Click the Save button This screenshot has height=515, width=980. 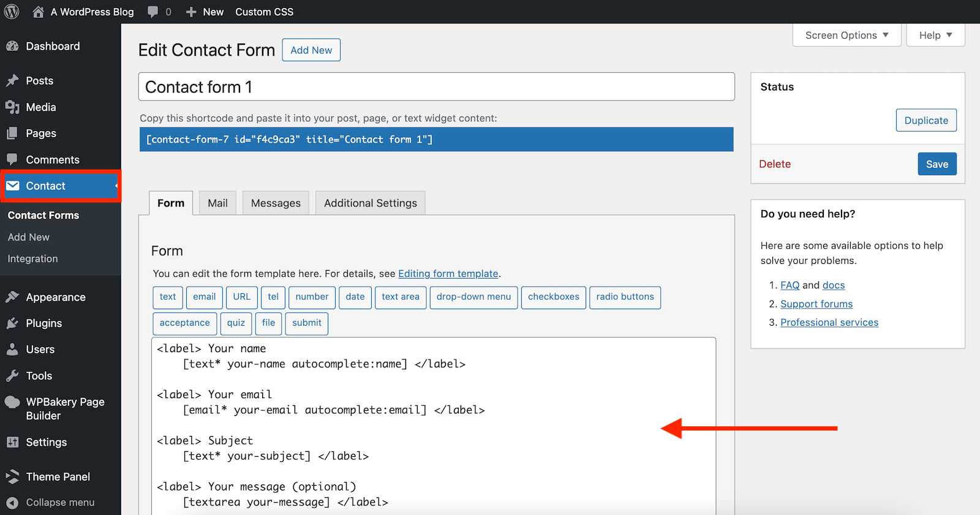click(x=937, y=164)
